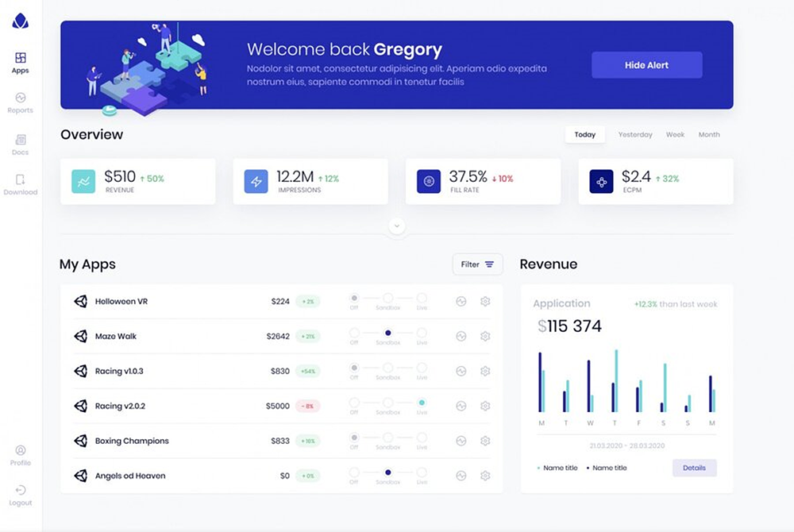Image resolution: width=794 pixels, height=532 pixels.
Task: Click the Hide Alert button
Action: click(646, 65)
